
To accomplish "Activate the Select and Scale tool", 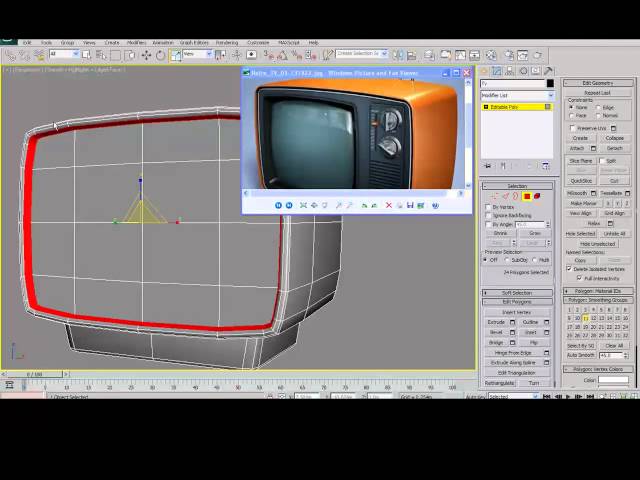I will coord(175,55).
